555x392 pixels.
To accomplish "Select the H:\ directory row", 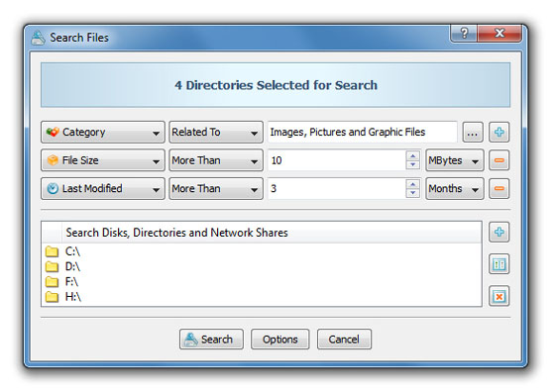I will (x=262, y=297).
